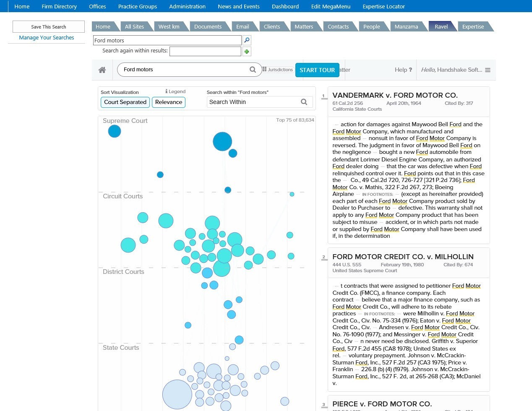Click the magnifier icon beside the top Ford motors field
The width and height of the screenshot is (532, 411).
click(247, 40)
